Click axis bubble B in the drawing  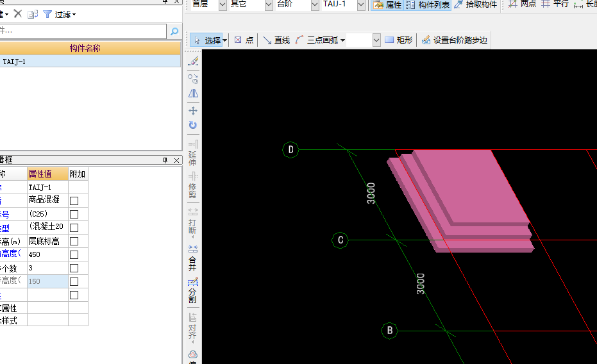pos(389,330)
